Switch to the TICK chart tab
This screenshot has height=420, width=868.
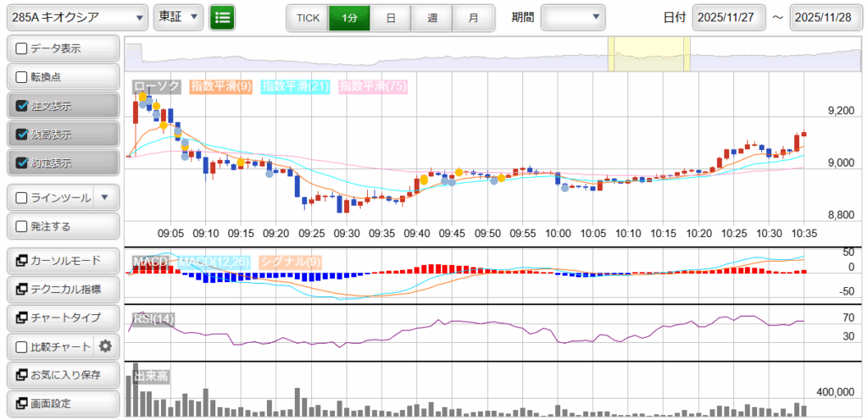pos(308,17)
